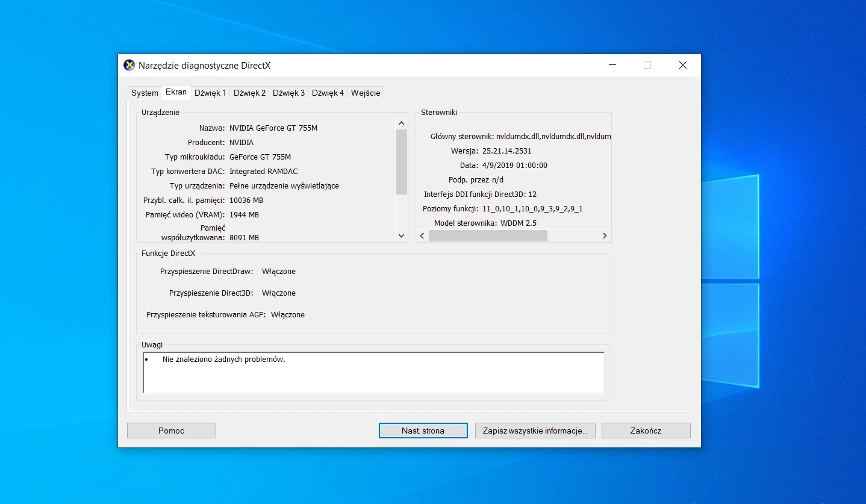This screenshot has width=866, height=504.
Task: Click the Przyspieszenie Direct3D label
Action: coord(211,293)
